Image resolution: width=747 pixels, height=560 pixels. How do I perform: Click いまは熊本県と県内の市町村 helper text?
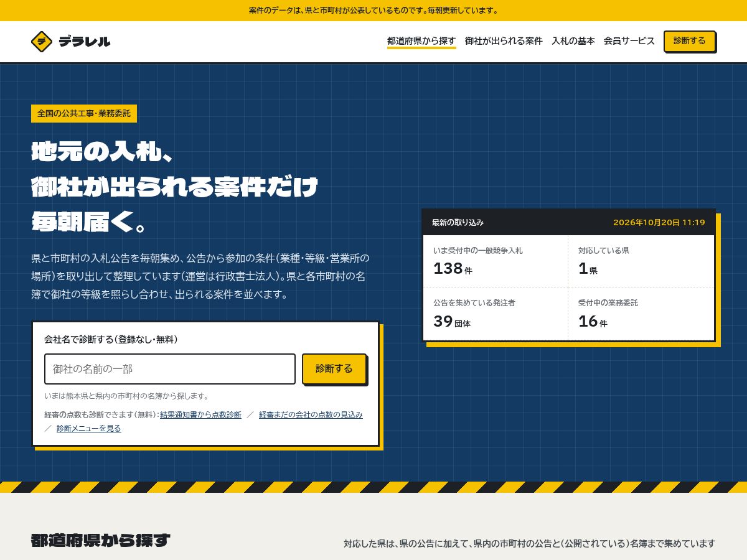coord(126,396)
